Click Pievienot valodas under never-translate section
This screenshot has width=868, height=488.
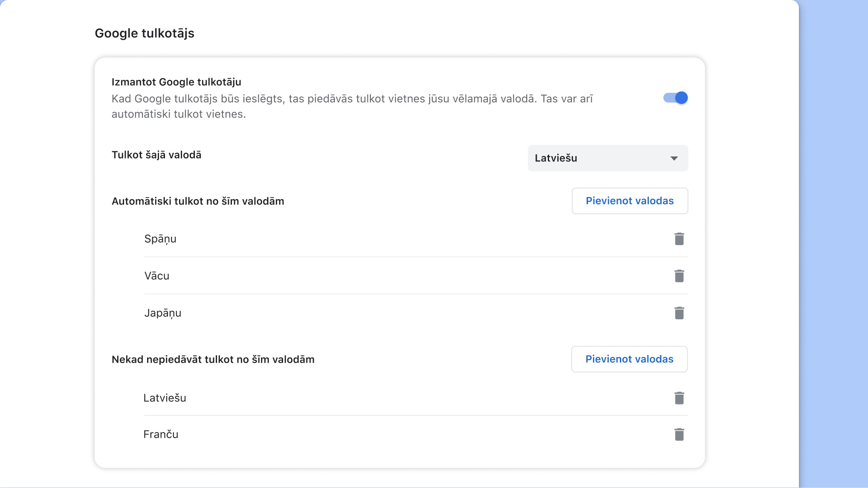629,359
